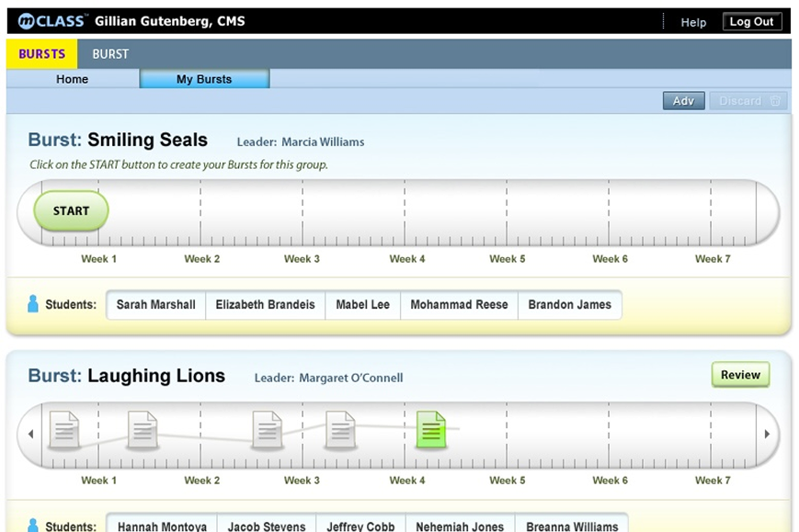Image resolution: width=799 pixels, height=532 pixels.
Task: Click the trash icon on Discard button
Action: pyautogui.click(x=775, y=101)
